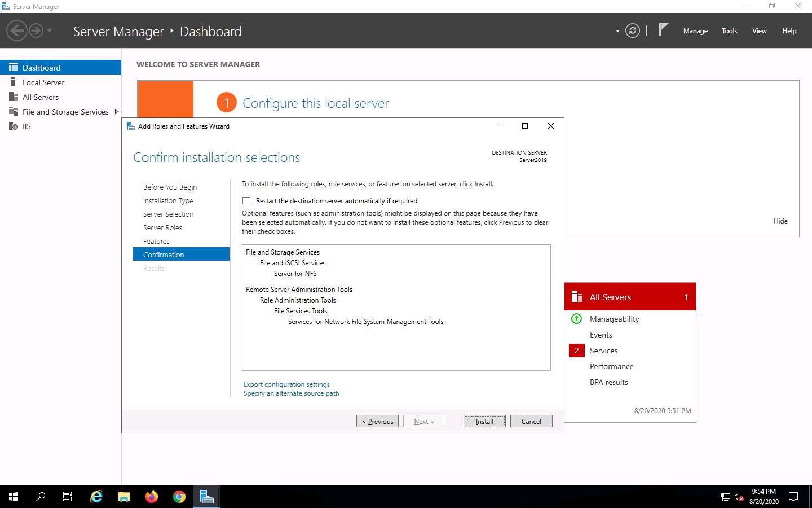The image size is (812, 508).
Task: Click the Server Manager taskbar icon
Action: coord(207,497)
